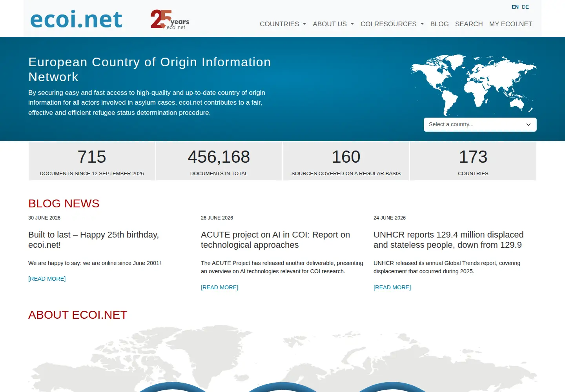This screenshot has height=392, width=565.
Task: Select the 456,168 documents in total statistic
Action: pyautogui.click(x=219, y=161)
